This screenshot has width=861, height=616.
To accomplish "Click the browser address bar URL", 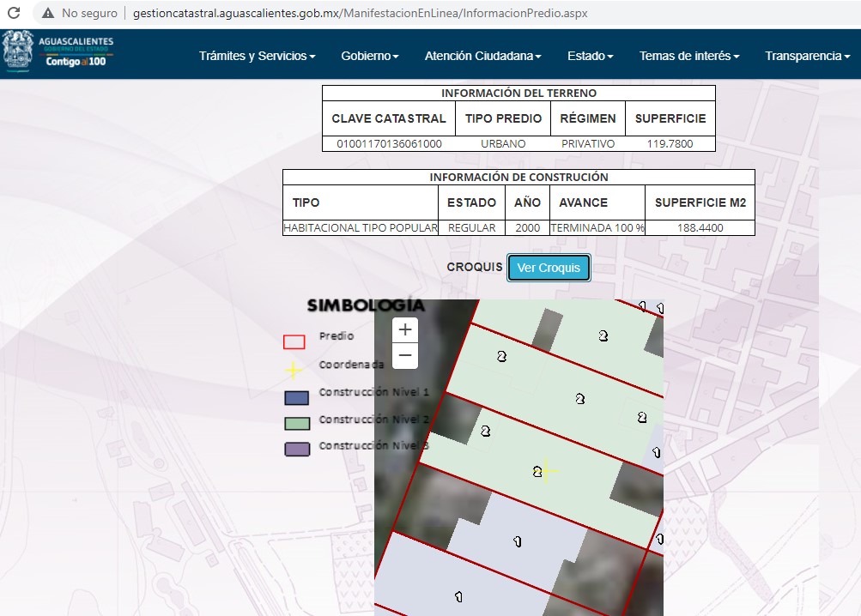I will [360, 14].
